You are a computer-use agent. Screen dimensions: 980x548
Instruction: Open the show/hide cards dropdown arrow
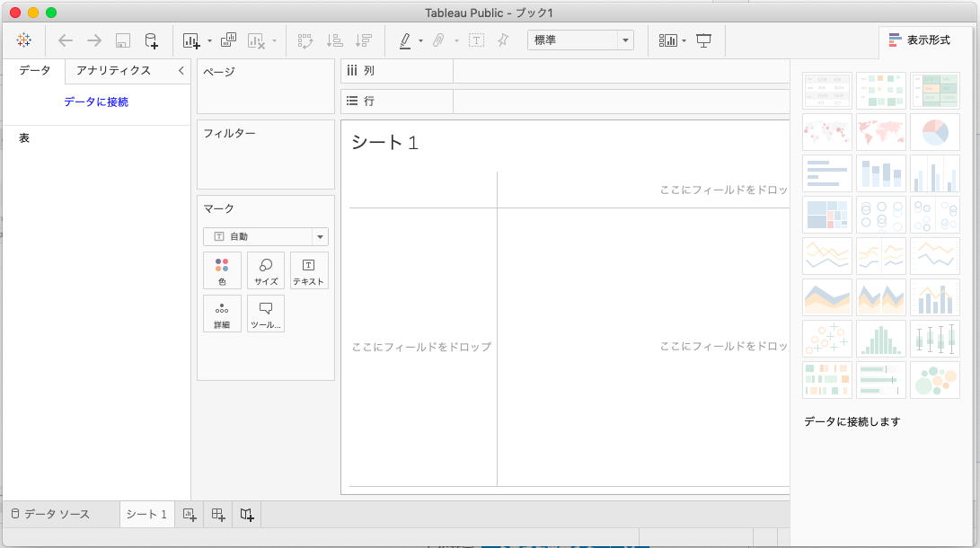tap(684, 41)
